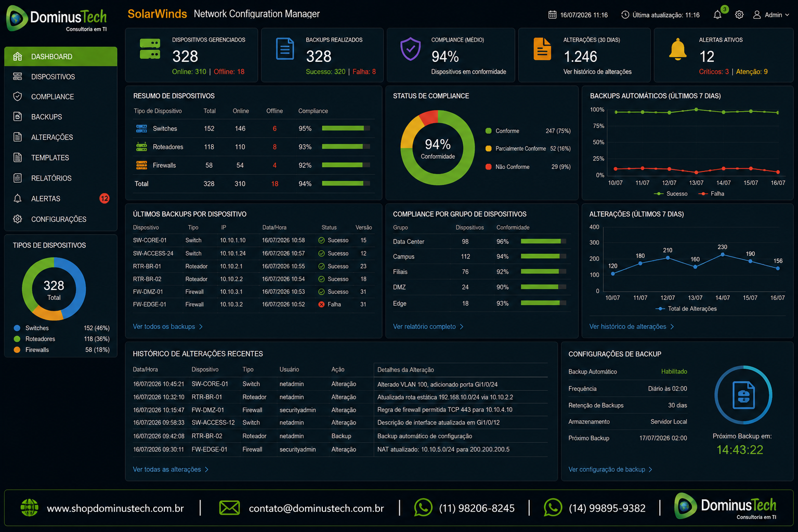
Task: Click the Firewalls icon in Resumo de Dispositivos
Action: click(x=141, y=165)
